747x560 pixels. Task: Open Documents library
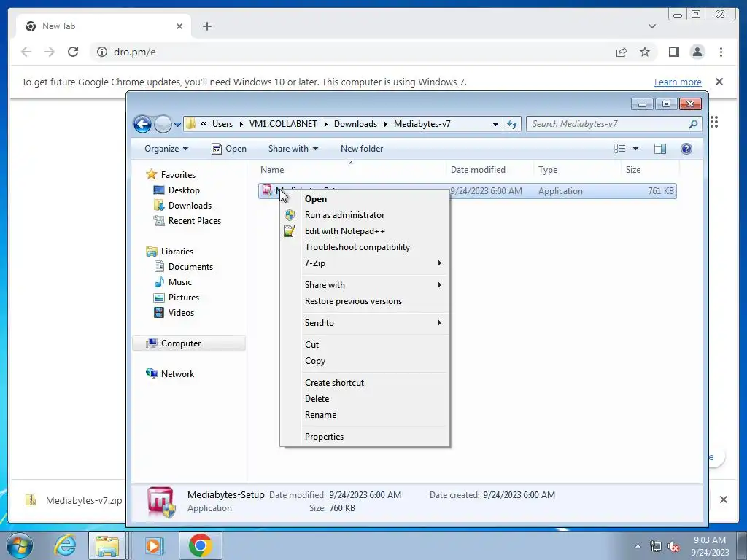point(190,267)
